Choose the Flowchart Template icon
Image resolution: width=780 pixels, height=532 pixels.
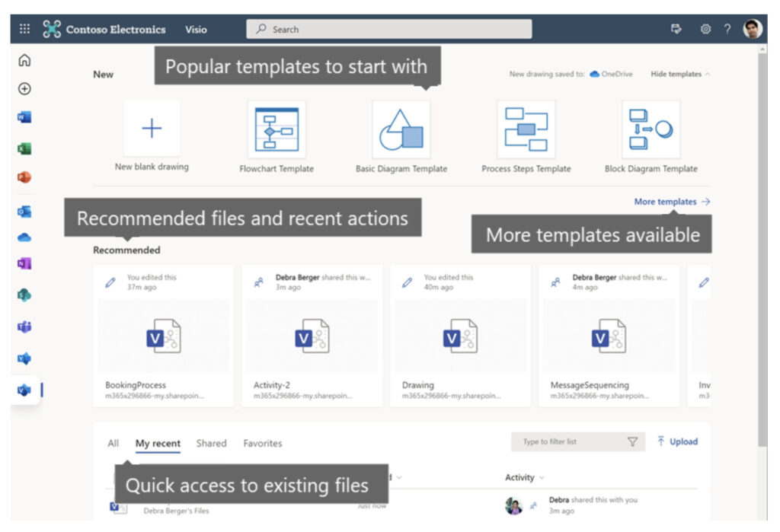tap(277, 129)
